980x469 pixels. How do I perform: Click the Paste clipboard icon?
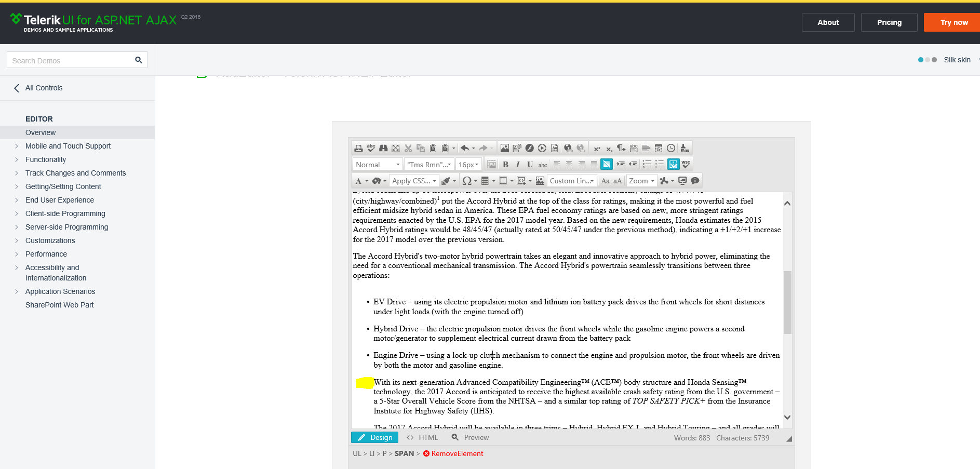coord(433,149)
